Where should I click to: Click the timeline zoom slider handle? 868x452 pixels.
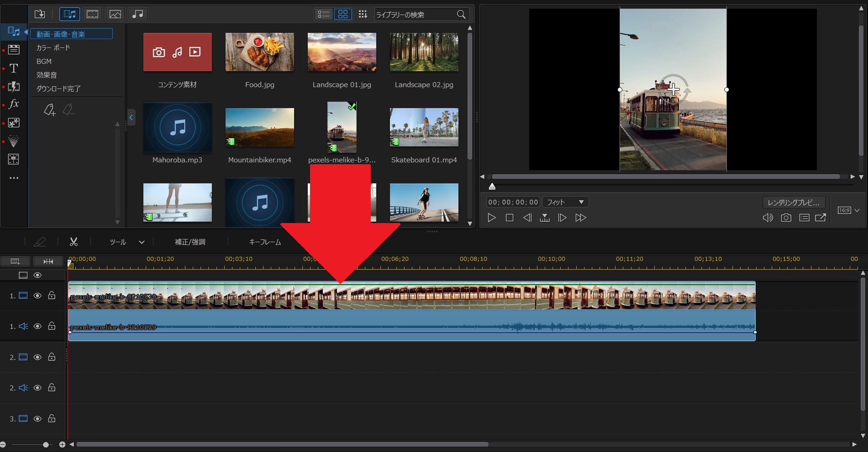(x=46, y=444)
